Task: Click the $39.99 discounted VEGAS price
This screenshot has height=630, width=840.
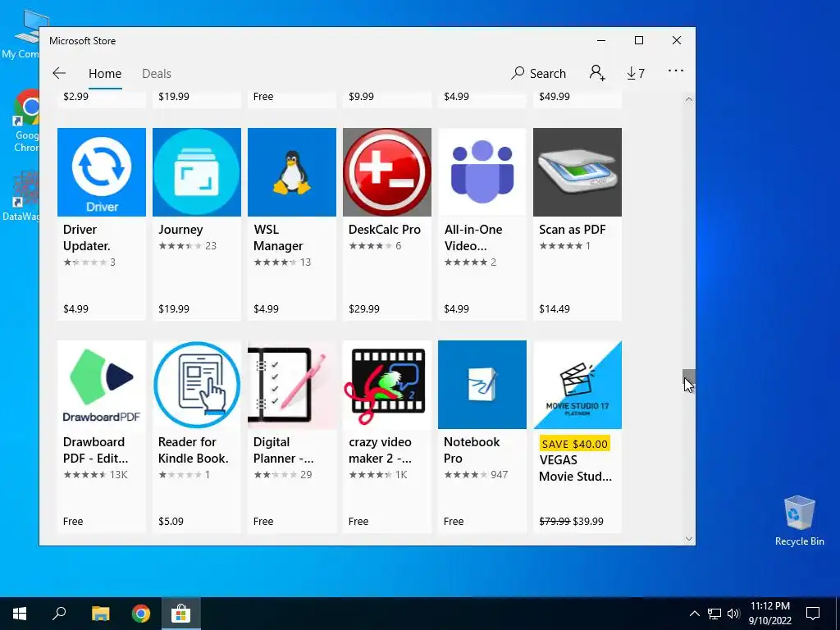Action: coord(588,521)
